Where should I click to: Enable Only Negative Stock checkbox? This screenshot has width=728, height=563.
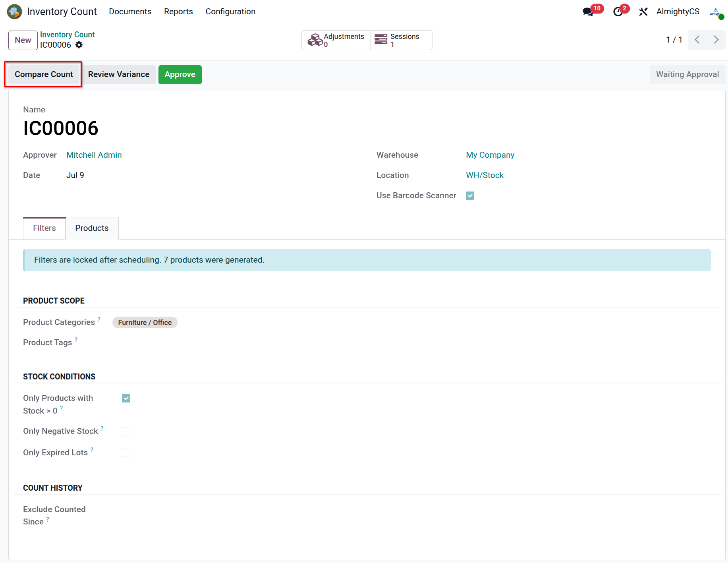click(x=126, y=431)
